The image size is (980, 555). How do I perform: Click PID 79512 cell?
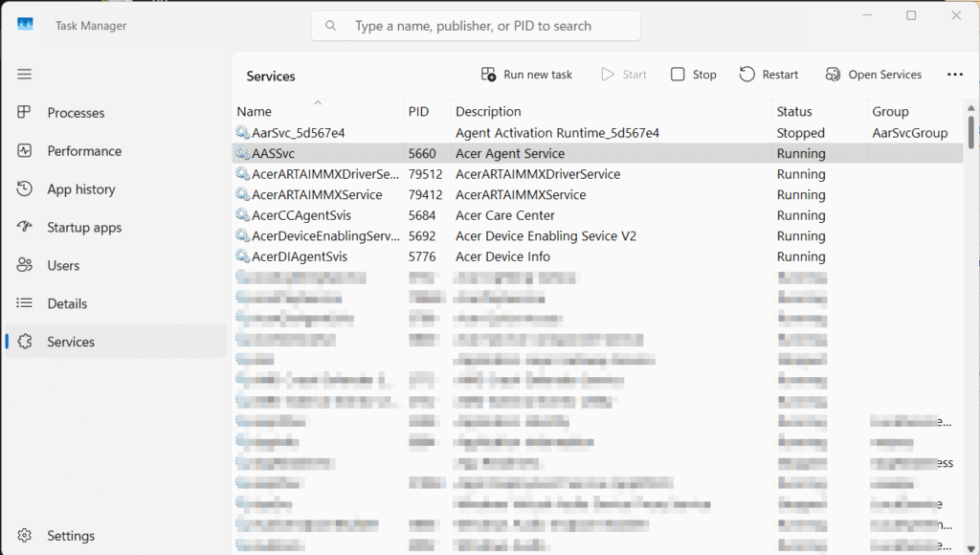[x=425, y=174]
